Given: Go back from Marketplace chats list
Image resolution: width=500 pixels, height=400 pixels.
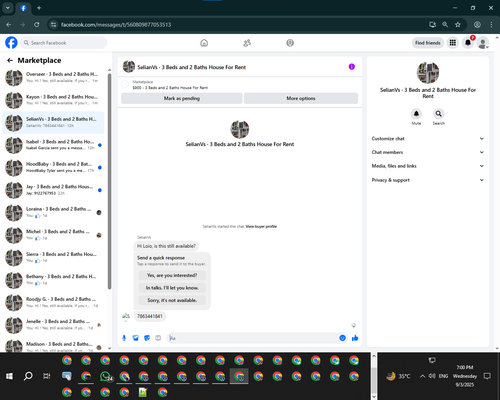Looking at the screenshot, I should (10, 60).
